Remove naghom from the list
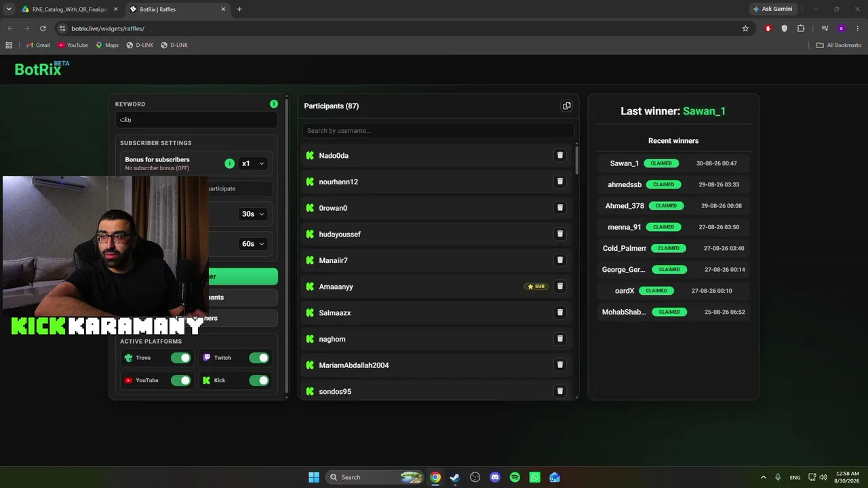Viewport: 868px width, 488px height. (x=560, y=339)
